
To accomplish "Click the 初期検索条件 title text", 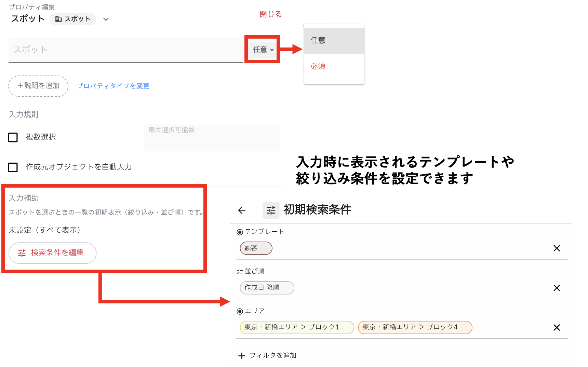I will click(x=317, y=209).
